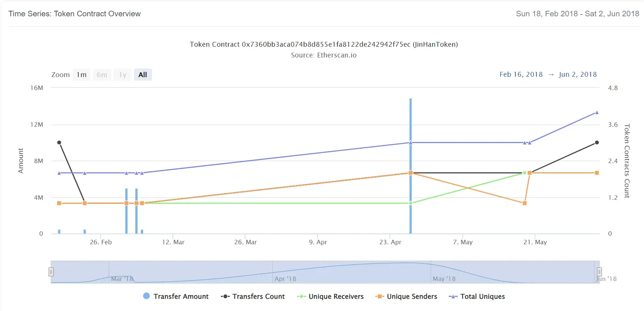This screenshot has height=311, width=644.
Task: Click first Transfers Count black dot marker
Action: click(59, 142)
